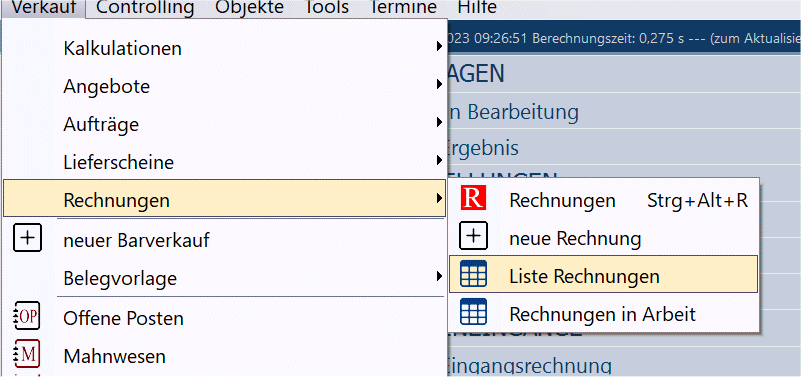Viewport: 801px width, 377px height.
Task: Open the Objekte menu
Action: pos(249,7)
